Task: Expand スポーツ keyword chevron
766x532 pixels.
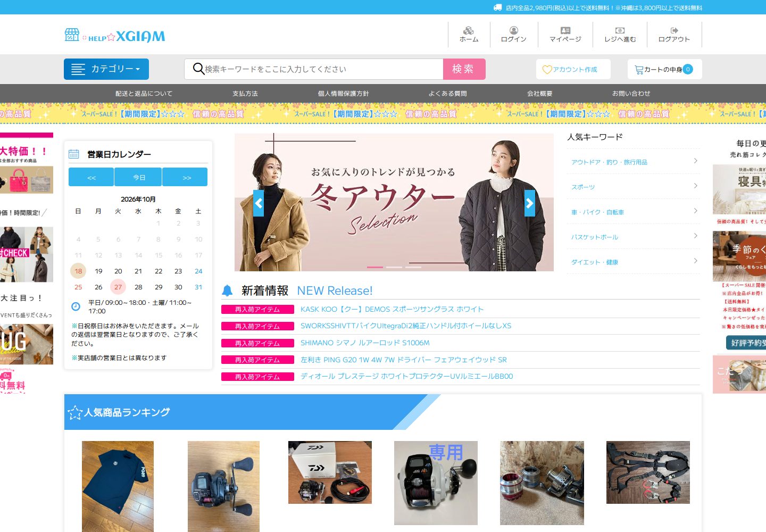Action: coord(695,186)
